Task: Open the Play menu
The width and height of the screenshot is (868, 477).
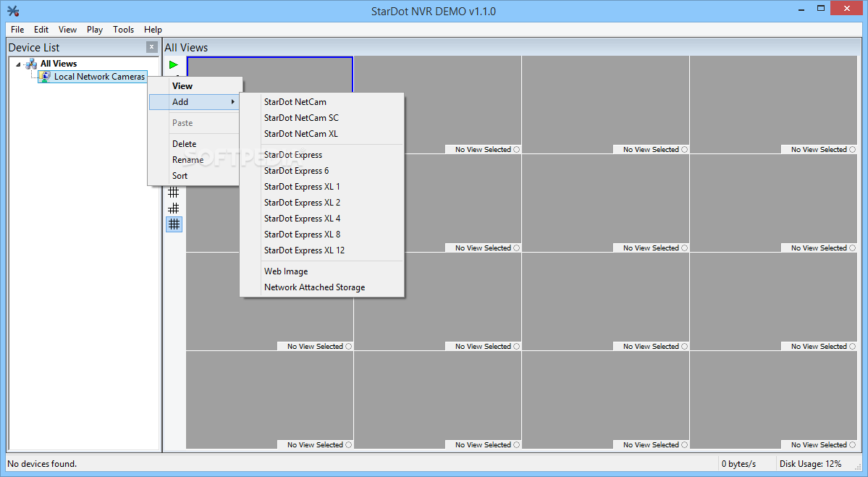Action: 95,30
